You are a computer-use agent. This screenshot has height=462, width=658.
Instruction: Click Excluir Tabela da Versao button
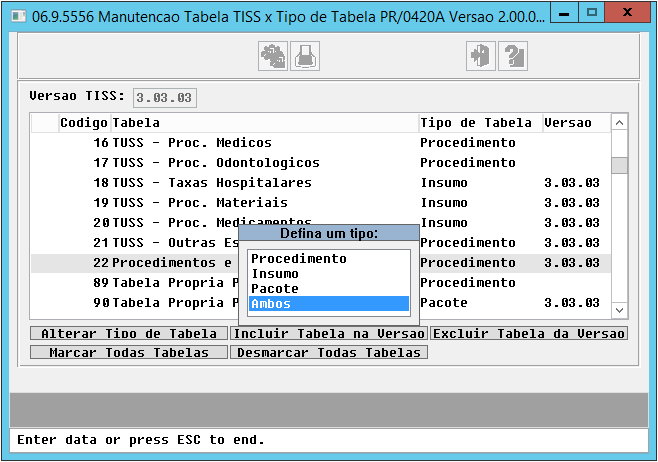(529, 334)
